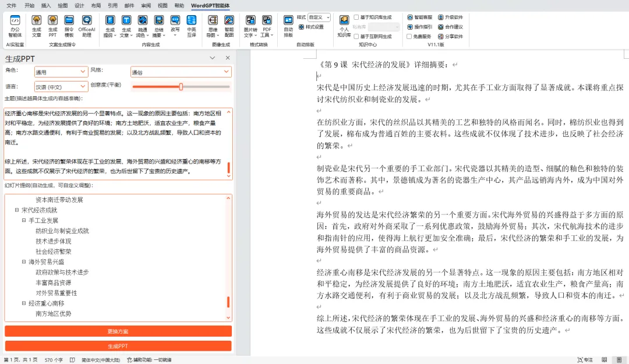Collapse the 经济重心南移 tree node
Screen dimensions: 629x364
pos(24,303)
